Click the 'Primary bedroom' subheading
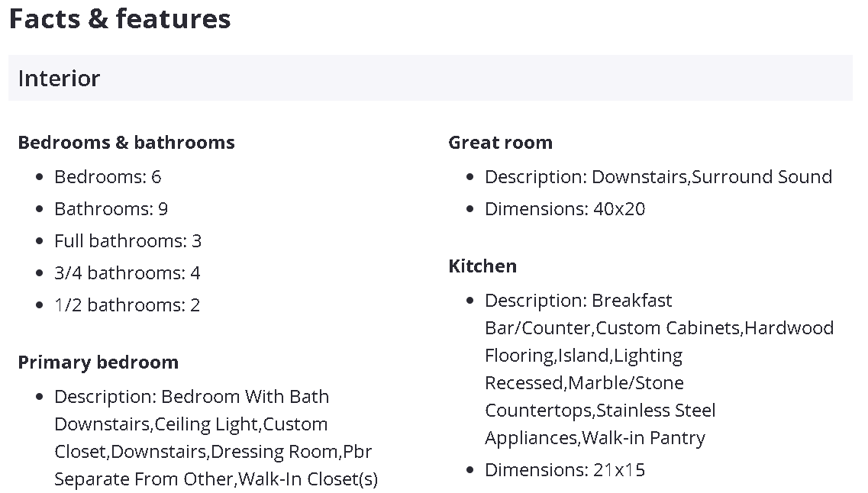 (98, 362)
